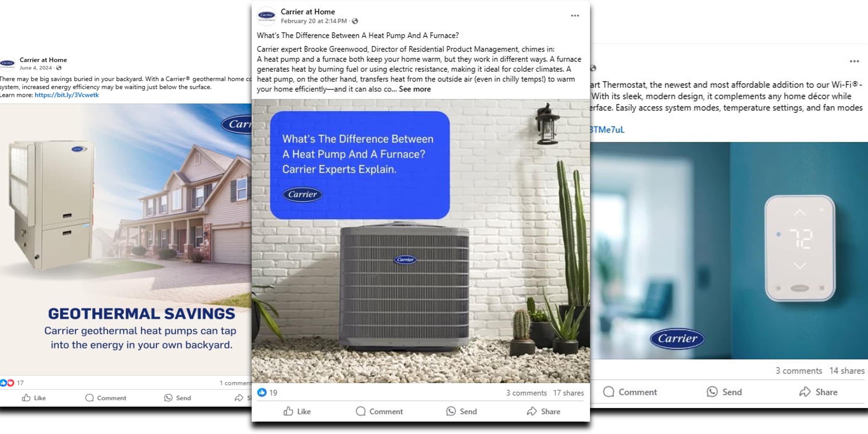This screenshot has height=434, width=868.
Task: Click the reaction icons beside 17 on geothermal post
Action: tap(7, 383)
